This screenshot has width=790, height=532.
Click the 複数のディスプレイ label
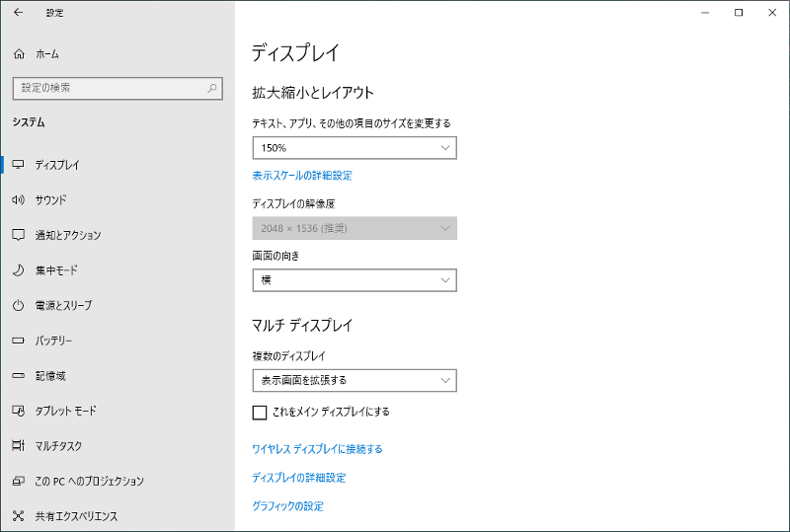tap(288, 356)
